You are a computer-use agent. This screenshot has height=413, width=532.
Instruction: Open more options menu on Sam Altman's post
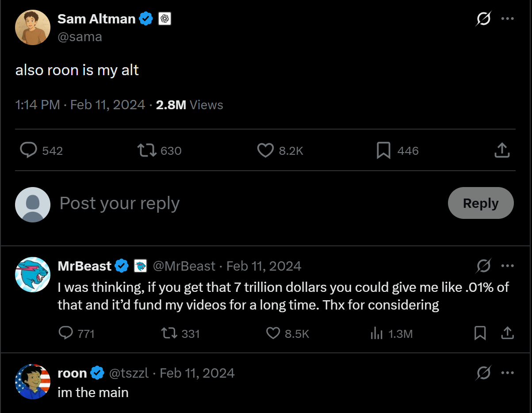[x=507, y=19]
